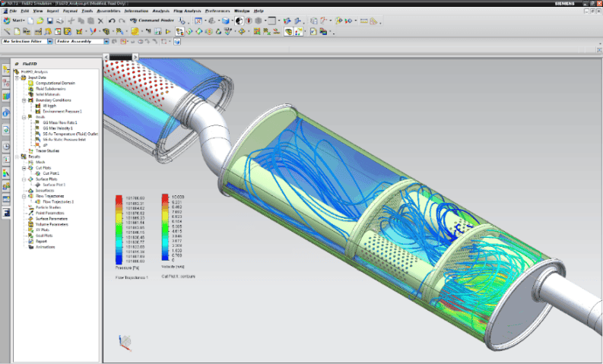Click the Cut scissors icon
This screenshot has width=603, height=364.
pyautogui.click(x=71, y=21)
